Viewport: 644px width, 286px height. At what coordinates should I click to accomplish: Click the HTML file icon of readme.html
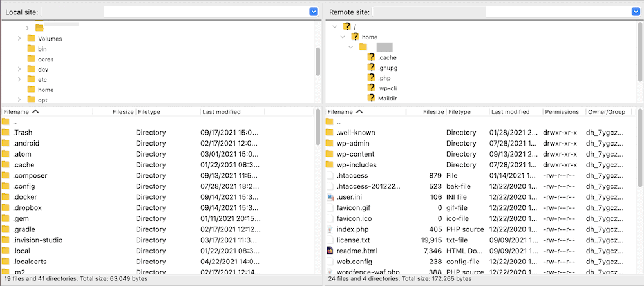pyautogui.click(x=329, y=250)
